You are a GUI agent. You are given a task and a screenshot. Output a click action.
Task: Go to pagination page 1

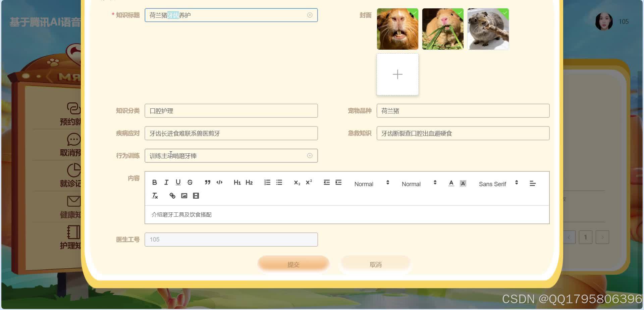coord(586,237)
